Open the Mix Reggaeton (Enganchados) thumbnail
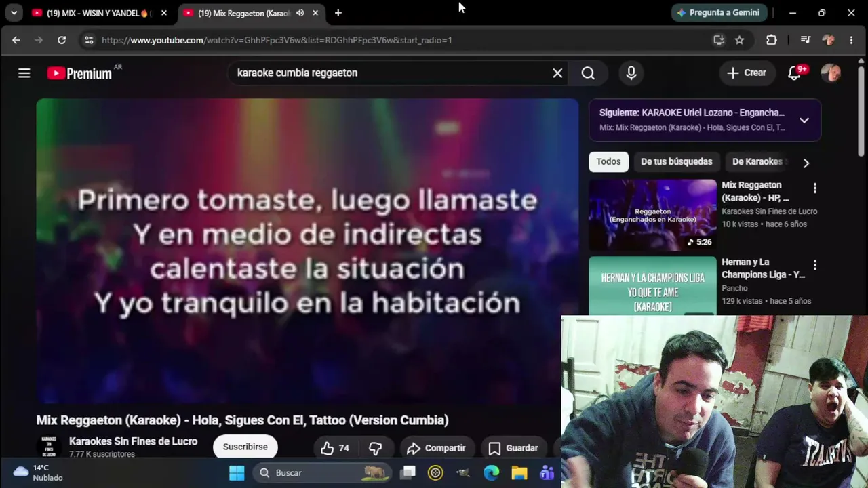This screenshot has height=488, width=868. tap(652, 215)
